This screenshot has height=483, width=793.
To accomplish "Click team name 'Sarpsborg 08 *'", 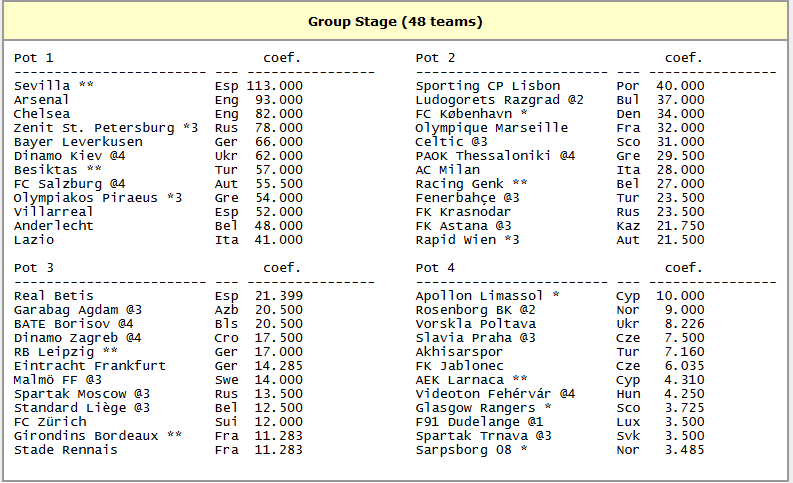I will (471, 450).
